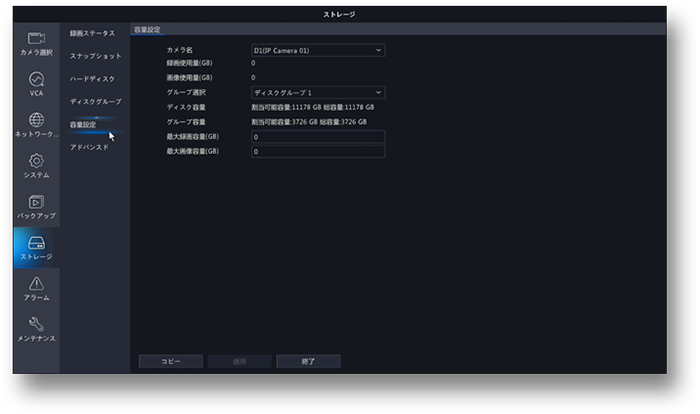This screenshot has width=700, height=414.
Task: Open the スナップショット menu item
Action: [x=95, y=56]
